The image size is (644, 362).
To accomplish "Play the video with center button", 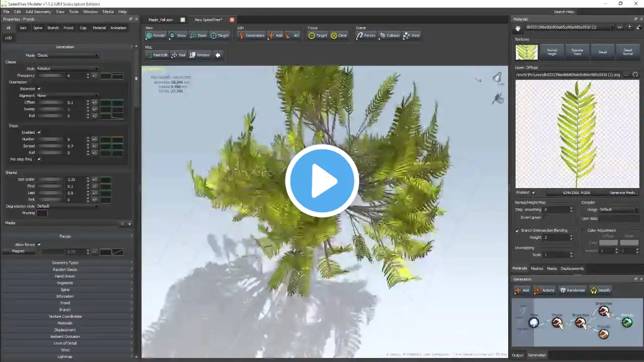I will pyautogui.click(x=322, y=181).
